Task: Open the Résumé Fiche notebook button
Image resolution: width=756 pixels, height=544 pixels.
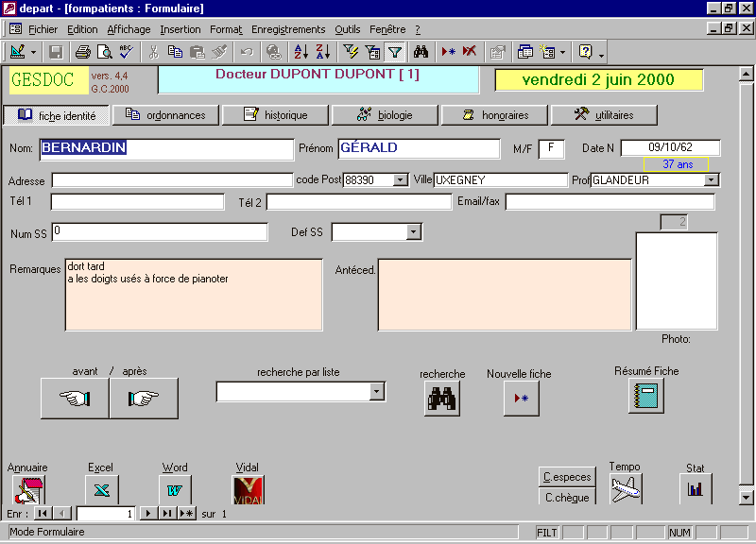Action: 646,396
